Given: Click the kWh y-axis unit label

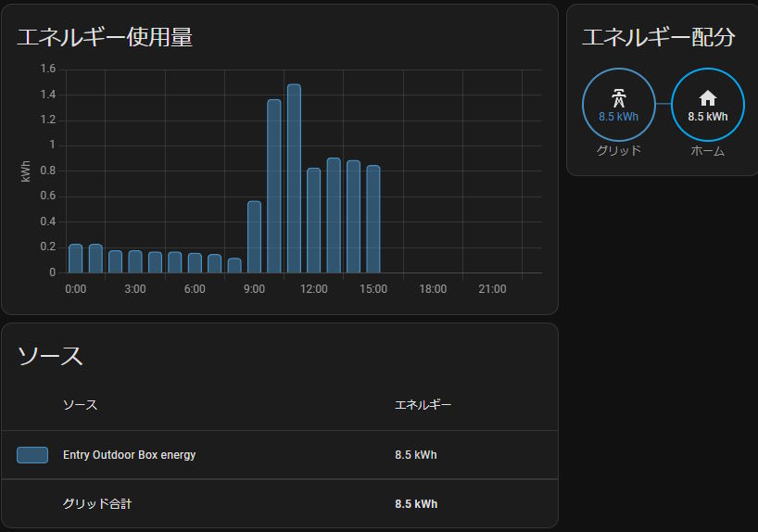Looking at the screenshot, I should tap(26, 171).
